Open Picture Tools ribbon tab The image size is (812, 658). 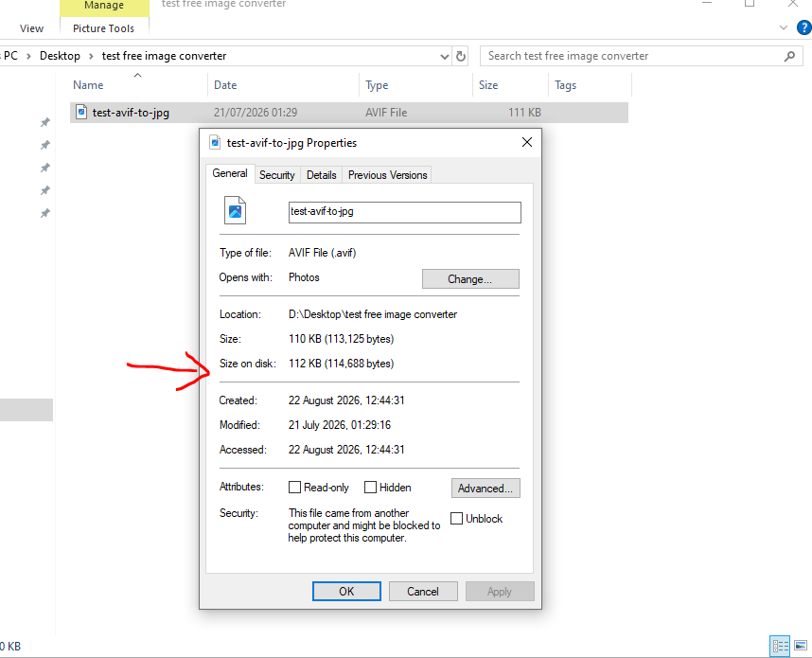[103, 28]
